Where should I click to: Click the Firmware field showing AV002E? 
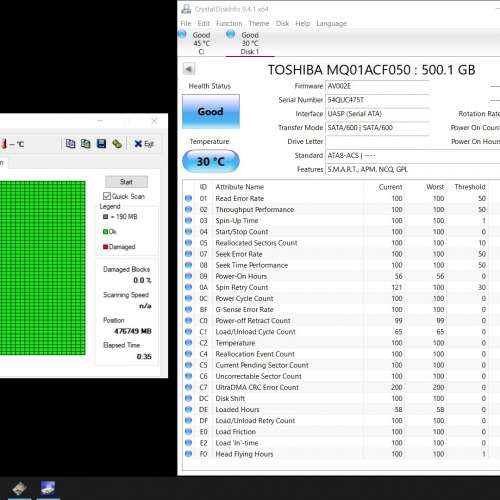pyautogui.click(x=377, y=86)
